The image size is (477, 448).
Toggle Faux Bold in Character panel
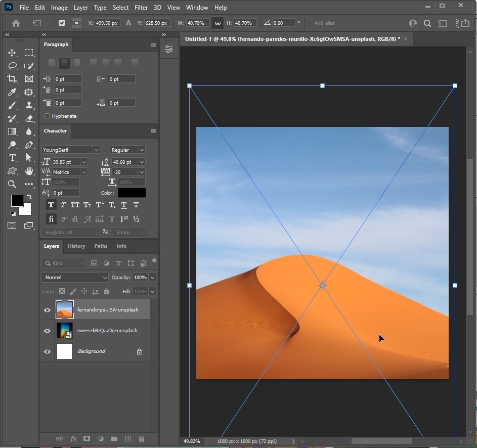click(51, 205)
